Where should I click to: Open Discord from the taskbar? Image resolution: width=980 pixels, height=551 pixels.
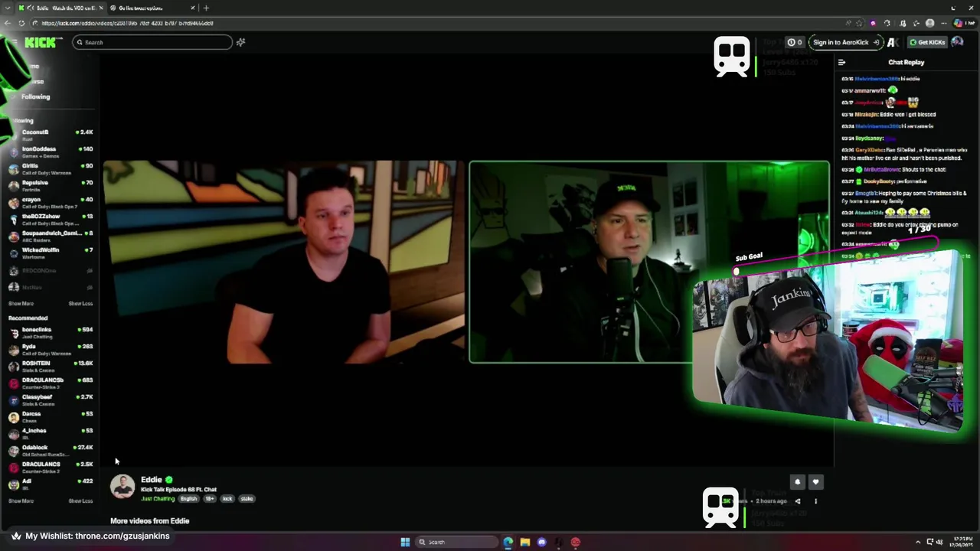542,542
